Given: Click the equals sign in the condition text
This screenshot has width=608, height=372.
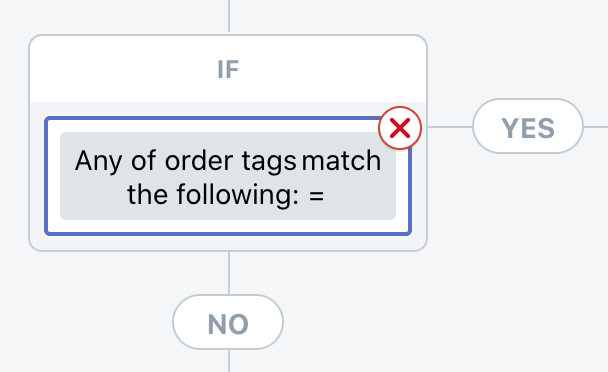Looking at the screenshot, I should [316, 195].
